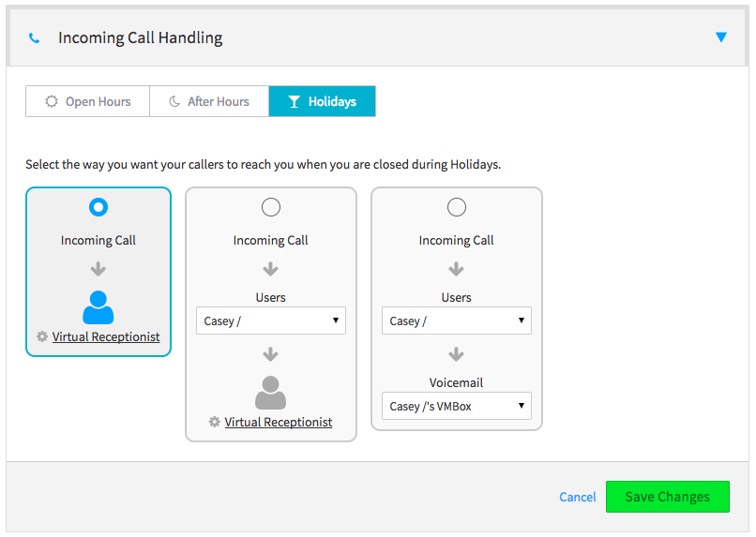Click the sun icon on Open Hours
The height and width of the screenshot is (537, 756).
tap(52, 101)
